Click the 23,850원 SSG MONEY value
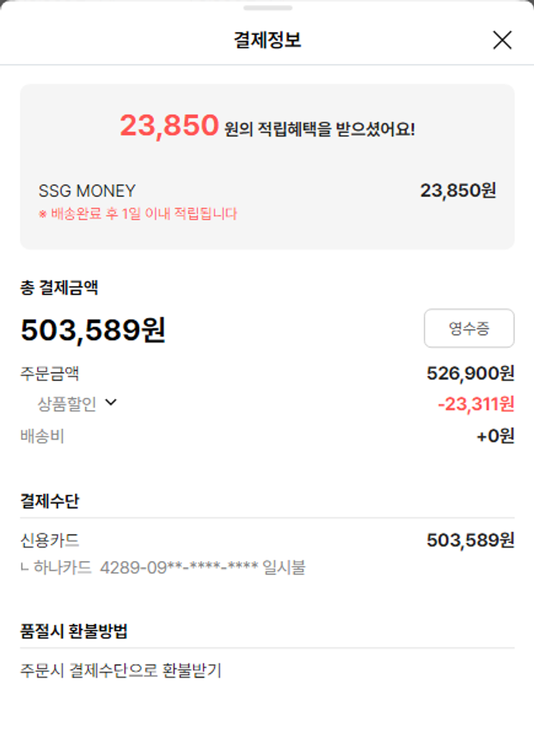The width and height of the screenshot is (534, 756). point(458,191)
